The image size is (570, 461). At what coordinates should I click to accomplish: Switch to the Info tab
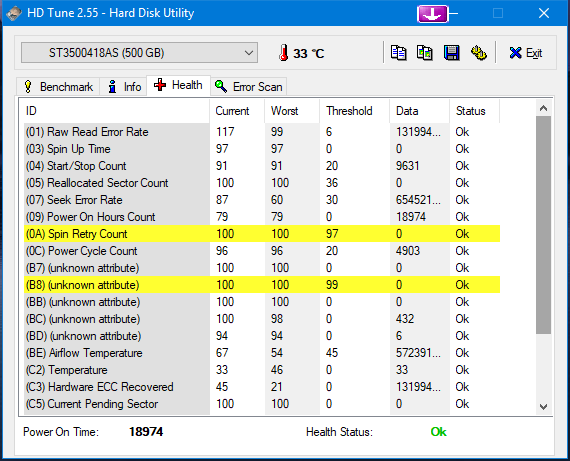124,87
